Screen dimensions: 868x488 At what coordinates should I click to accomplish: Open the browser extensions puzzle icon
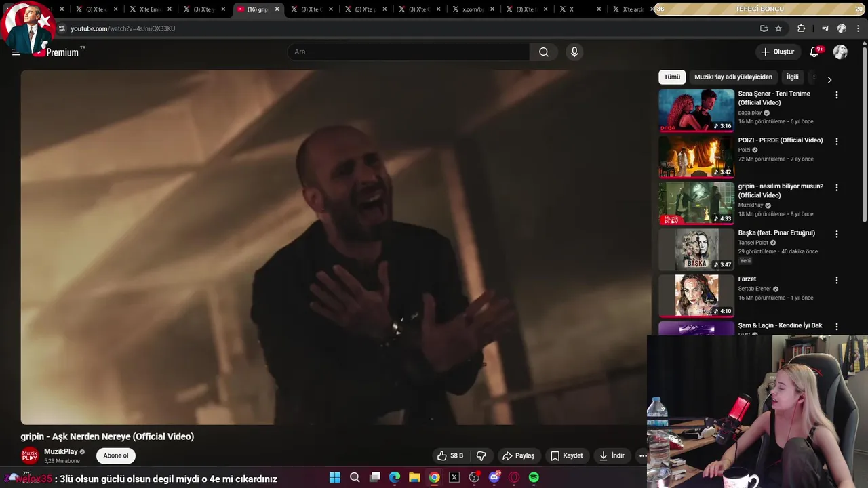[801, 28]
